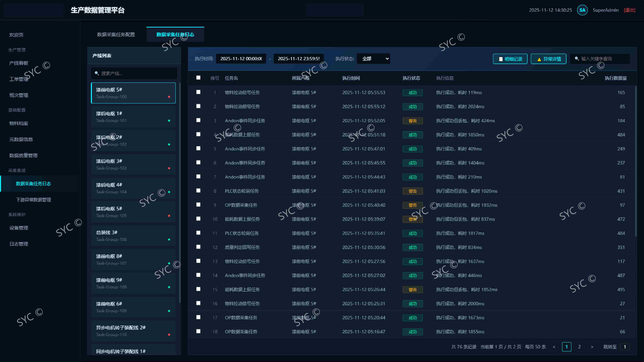This screenshot has height=362, width=644.
Task: Click the search magnifier in 搜索产线 box
Action: (x=97, y=73)
